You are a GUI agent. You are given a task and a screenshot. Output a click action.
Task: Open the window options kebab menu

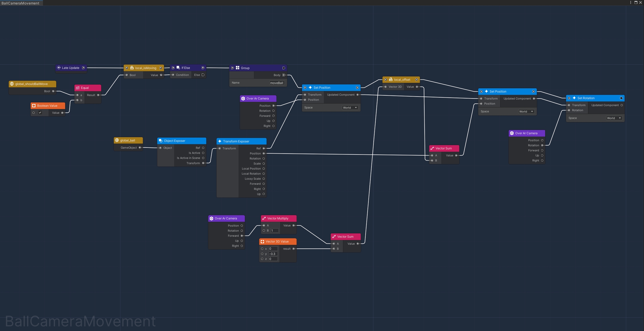[x=631, y=3]
